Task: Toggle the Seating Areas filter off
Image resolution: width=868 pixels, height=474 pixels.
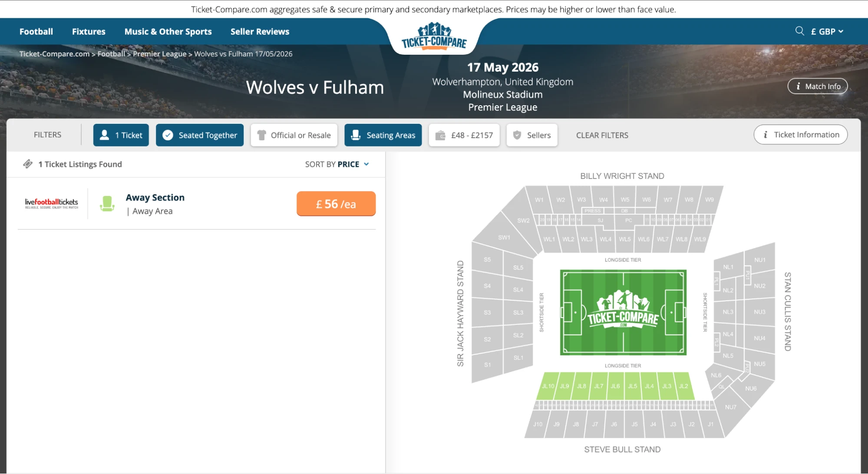Action: coord(383,135)
